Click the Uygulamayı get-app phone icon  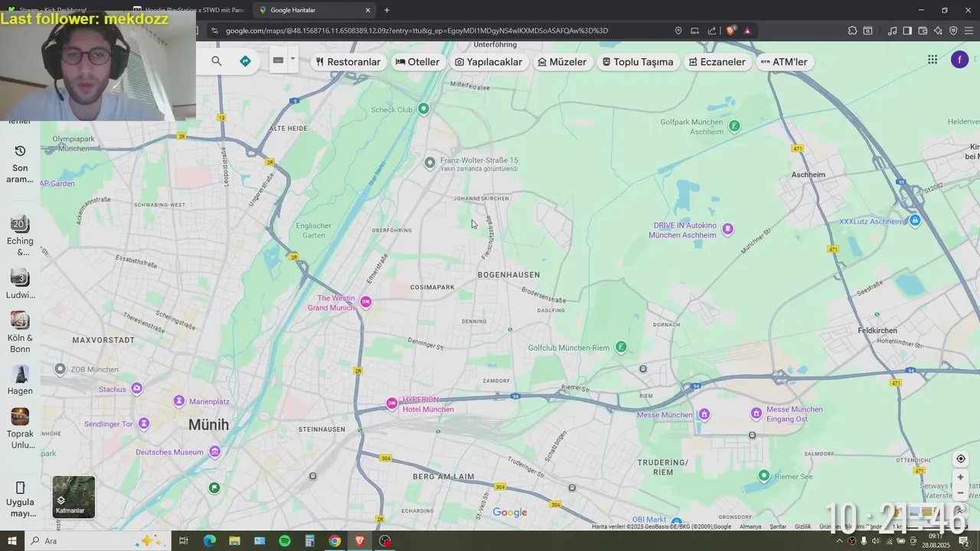coord(20,487)
